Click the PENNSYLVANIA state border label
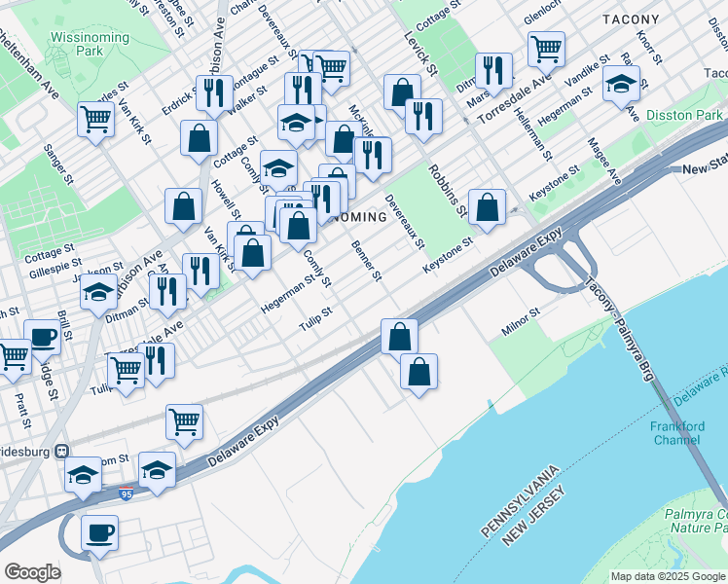The height and width of the screenshot is (584, 728). coord(520,501)
